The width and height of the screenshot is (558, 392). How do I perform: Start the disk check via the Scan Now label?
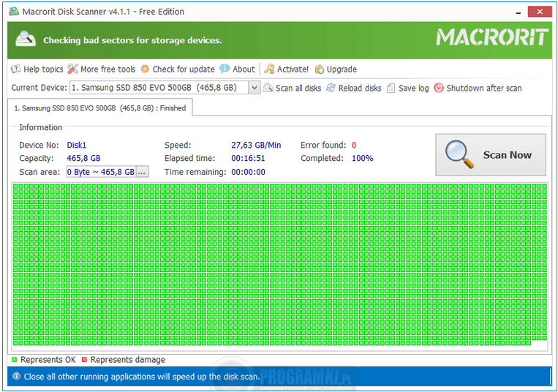click(507, 155)
